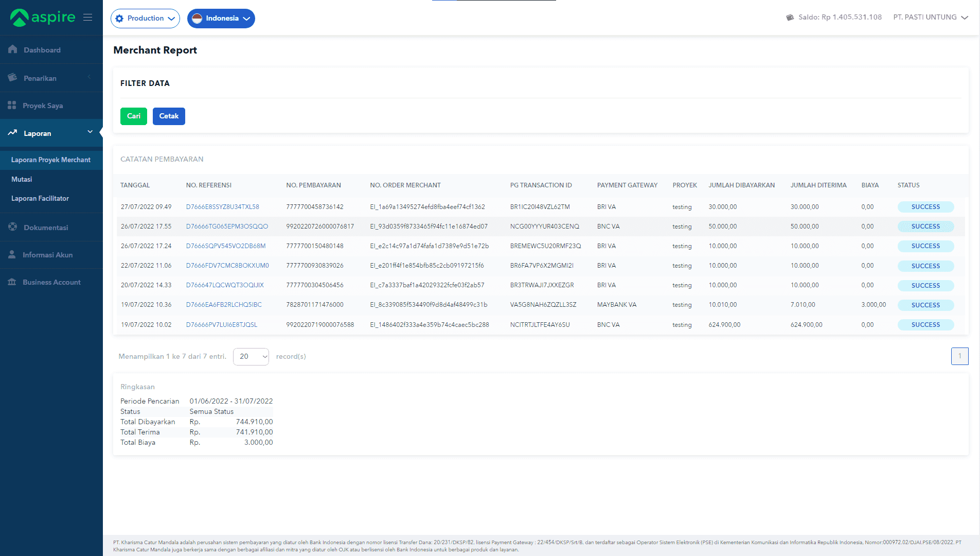This screenshot has width=980, height=556.
Task: Click STATUS column header
Action: coord(908,185)
